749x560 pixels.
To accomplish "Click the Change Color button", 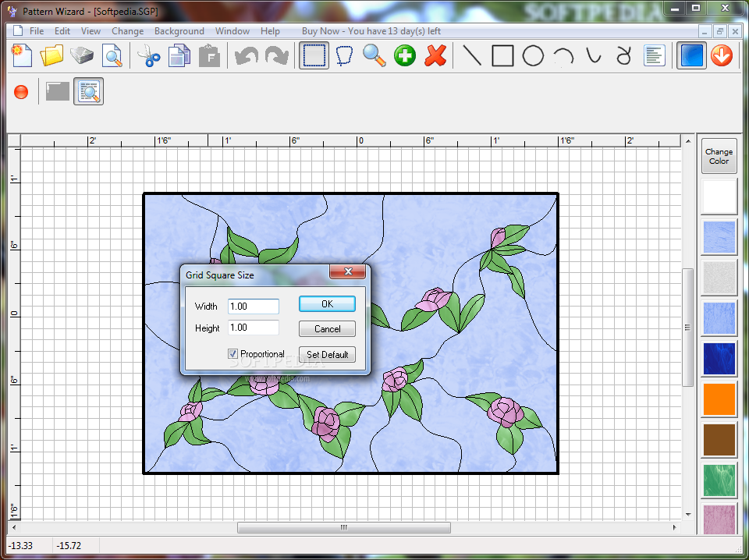I will pos(719,156).
